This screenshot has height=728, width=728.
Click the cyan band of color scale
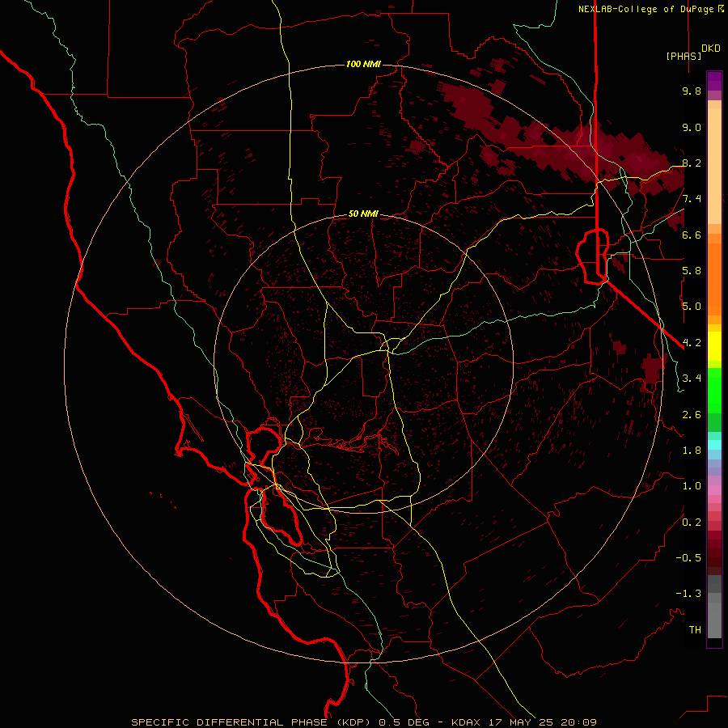[714, 445]
